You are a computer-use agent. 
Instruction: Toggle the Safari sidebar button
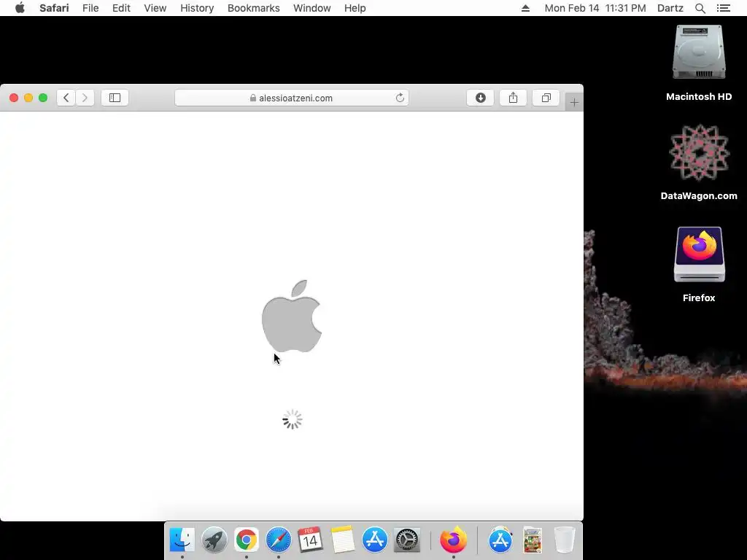tap(115, 98)
